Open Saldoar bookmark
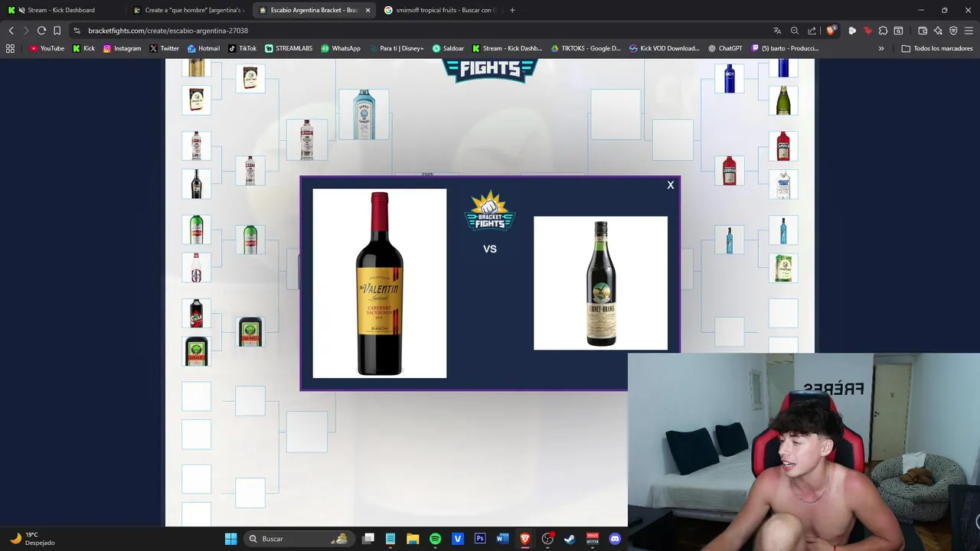980x551 pixels. click(x=448, y=48)
